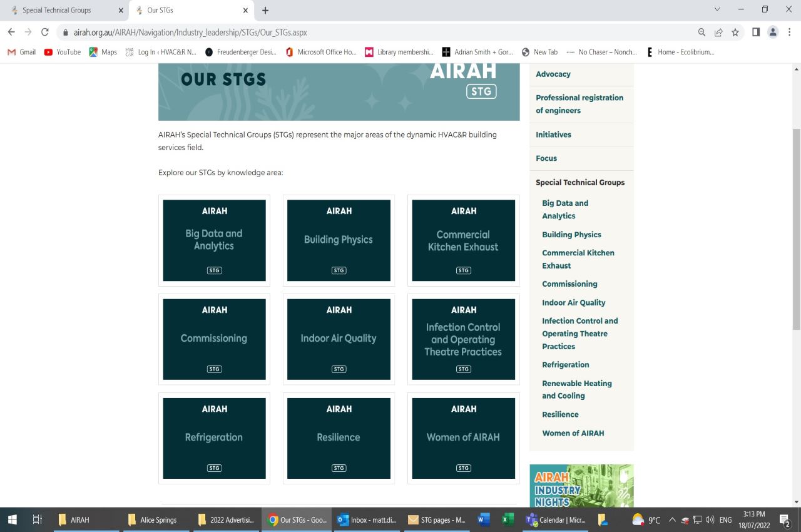This screenshot has height=532, width=801.
Task: Open Building Physics sidebar link
Action: [x=571, y=235]
